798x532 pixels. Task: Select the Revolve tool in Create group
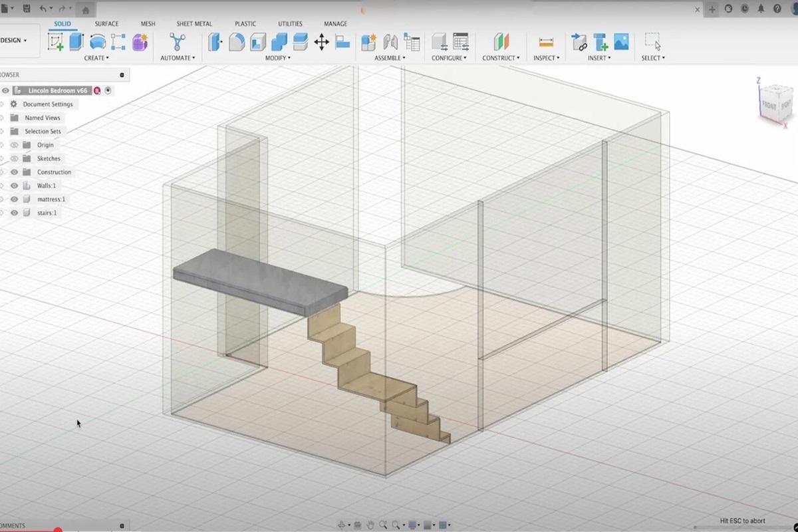(98, 43)
